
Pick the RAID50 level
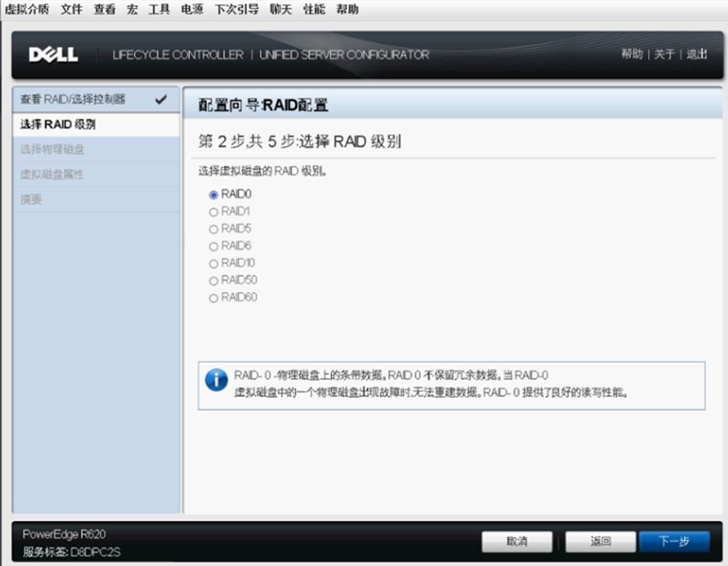tap(213, 281)
